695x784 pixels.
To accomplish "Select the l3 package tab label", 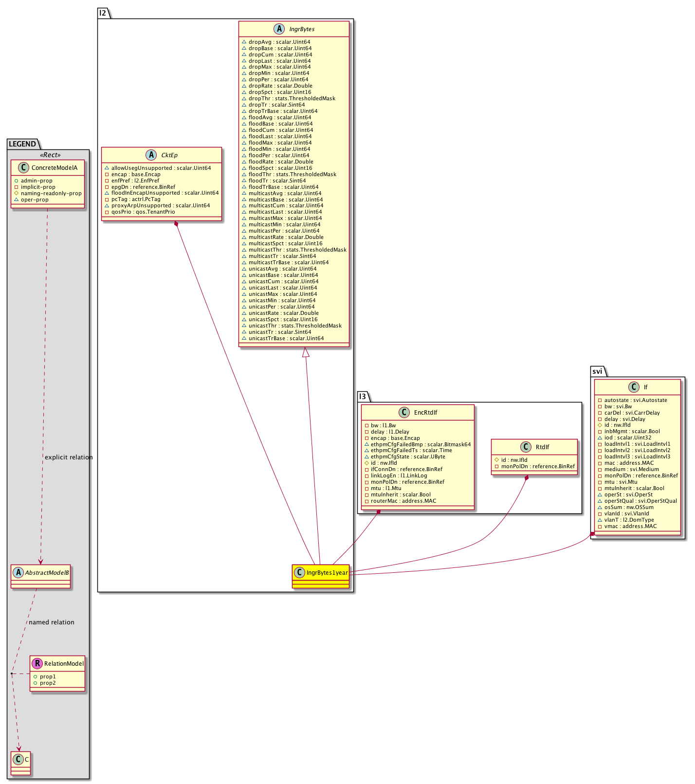I will (x=362, y=397).
